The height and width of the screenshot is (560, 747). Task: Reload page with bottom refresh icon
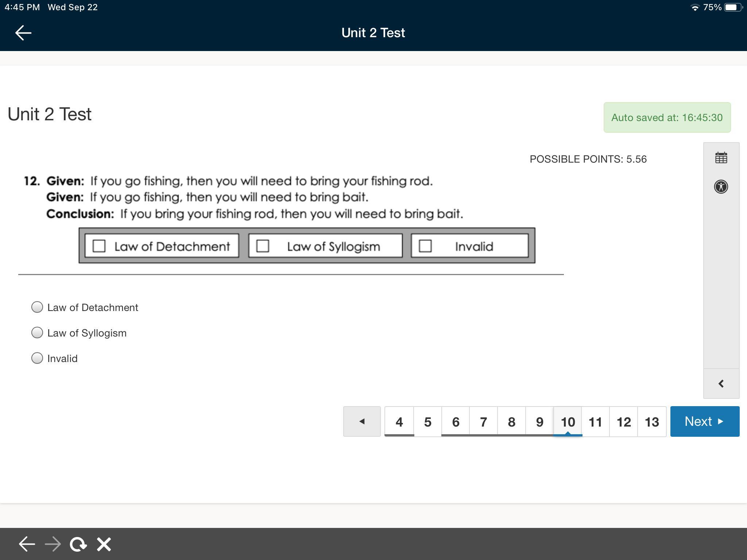tap(78, 544)
